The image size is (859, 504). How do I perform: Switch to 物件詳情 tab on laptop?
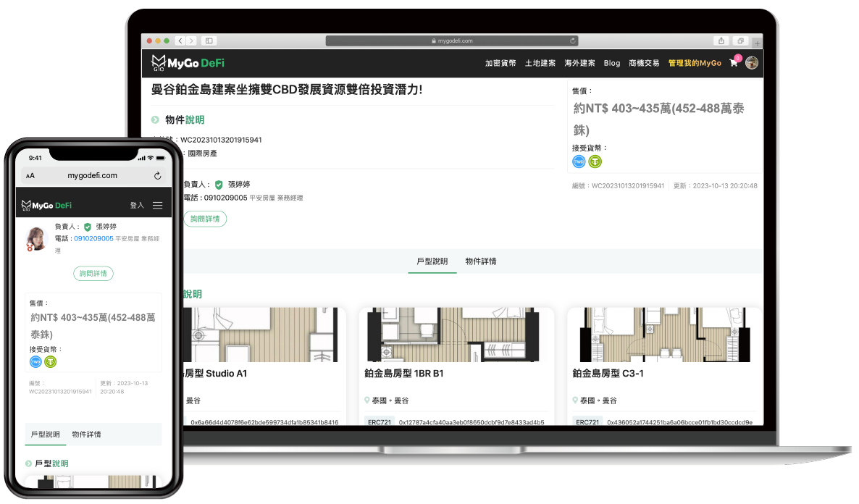pos(481,261)
